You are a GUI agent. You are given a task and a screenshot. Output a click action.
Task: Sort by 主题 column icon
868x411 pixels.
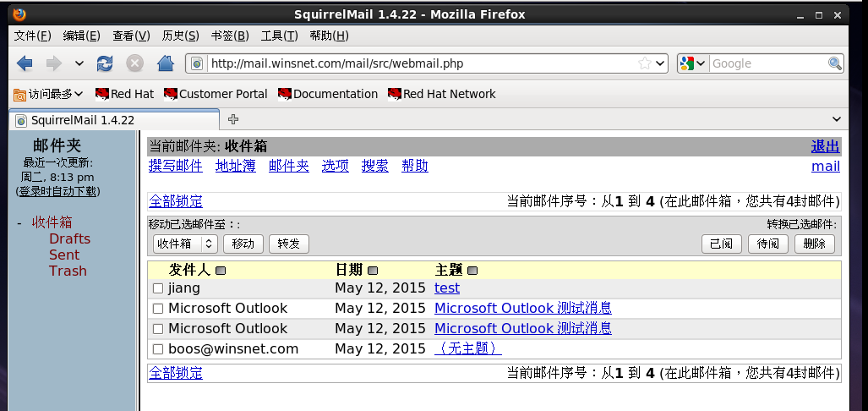[x=472, y=271]
